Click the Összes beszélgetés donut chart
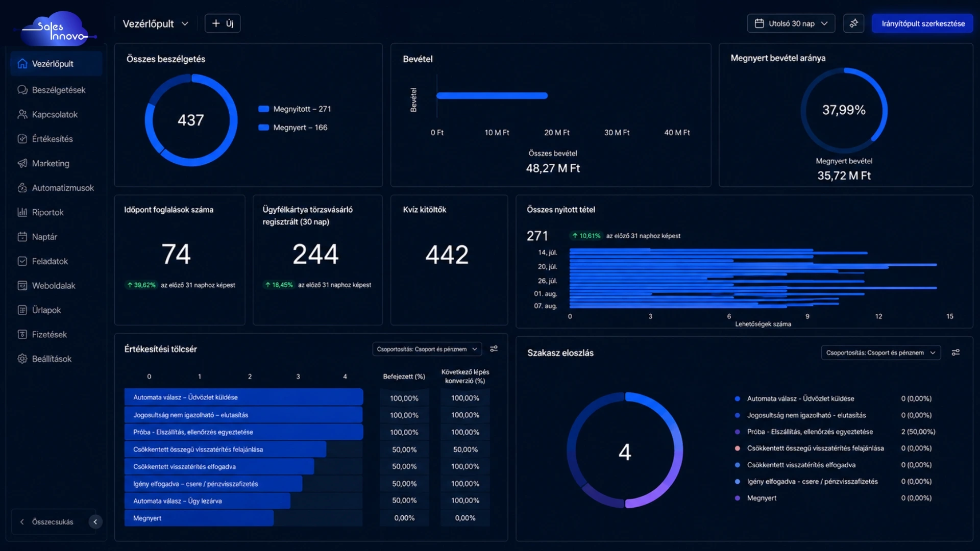Viewport: 980px width, 551px height. tap(191, 120)
